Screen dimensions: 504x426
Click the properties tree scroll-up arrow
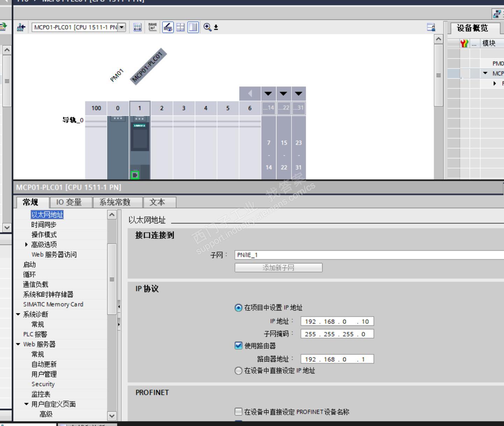click(x=112, y=215)
